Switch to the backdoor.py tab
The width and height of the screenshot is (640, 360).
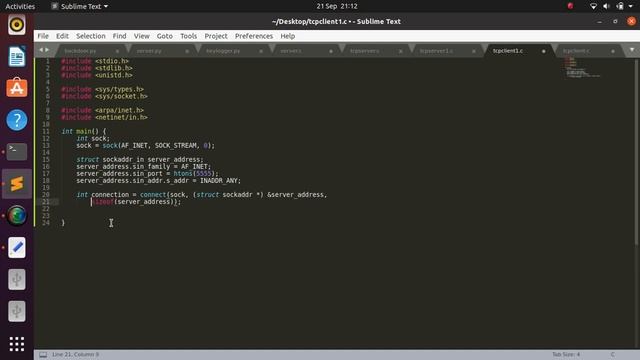coord(80,51)
